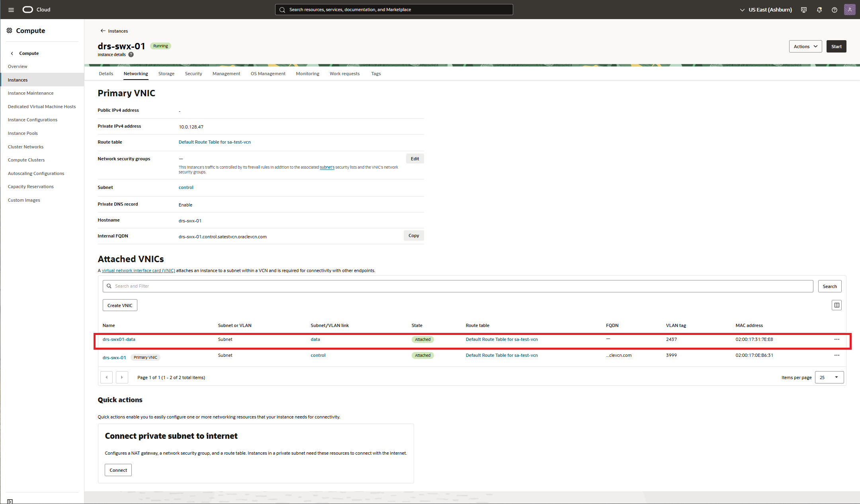This screenshot has width=860, height=504.
Task: Open the Actions dropdown for the instance
Action: click(x=805, y=46)
